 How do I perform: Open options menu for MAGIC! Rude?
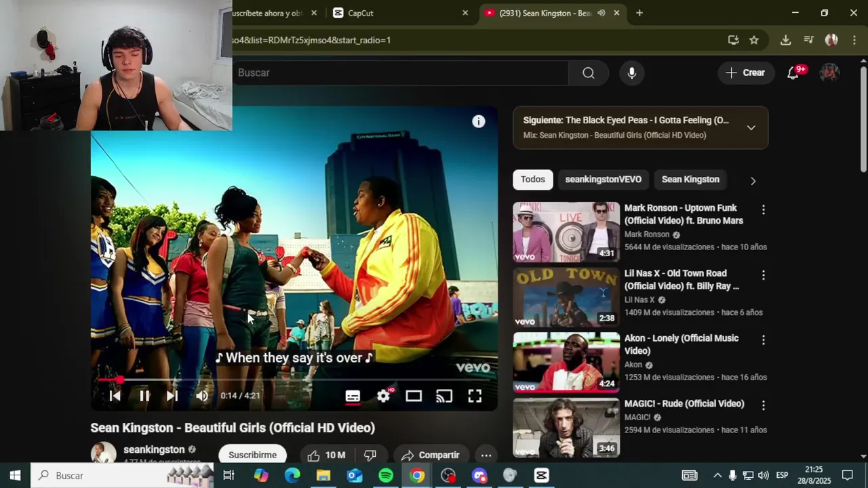tap(764, 405)
